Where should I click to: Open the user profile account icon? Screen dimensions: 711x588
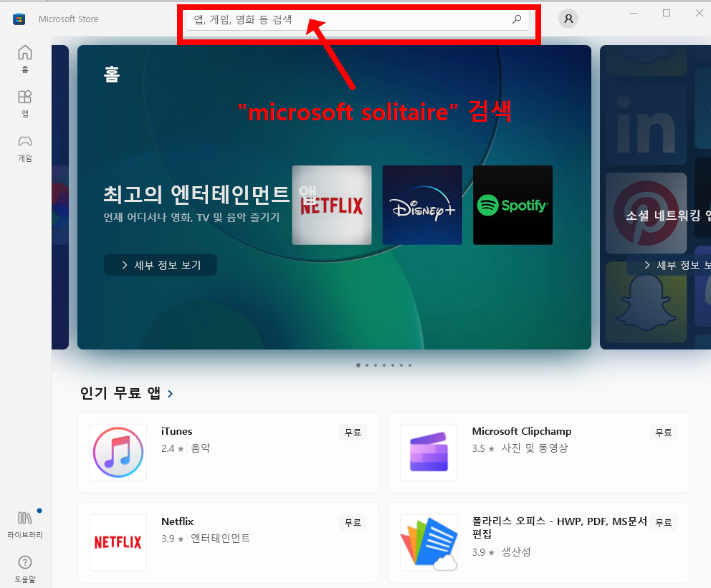(568, 19)
